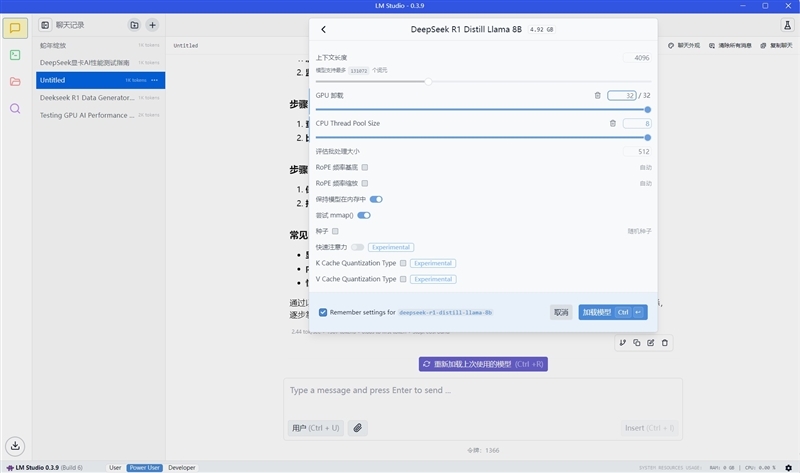
Task: Click the 取消 cancel button
Action: [x=561, y=312]
